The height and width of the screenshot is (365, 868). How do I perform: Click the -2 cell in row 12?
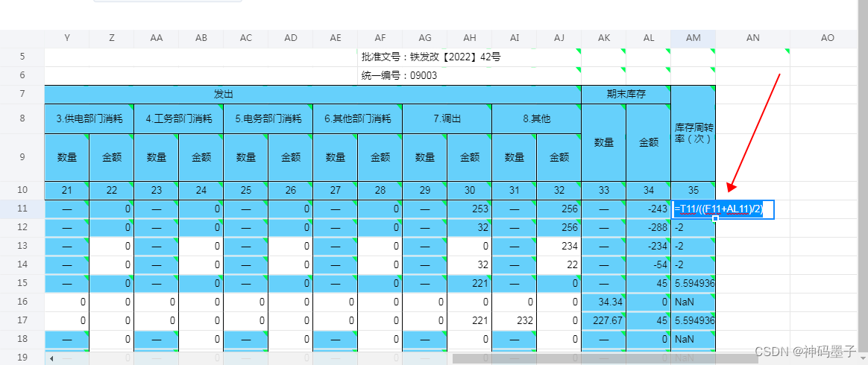pos(693,228)
